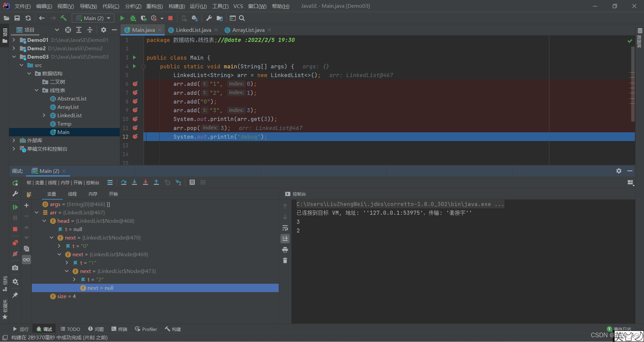Screen dimensions: 644x342
Task: Click Step Over debugger icon
Action: coord(124,182)
